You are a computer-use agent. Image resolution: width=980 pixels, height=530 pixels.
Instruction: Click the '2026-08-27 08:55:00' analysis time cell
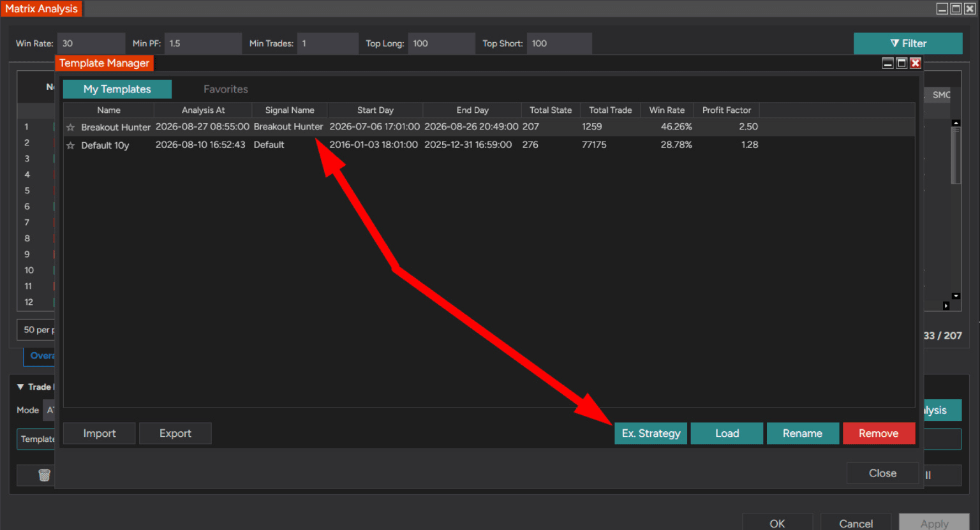(202, 127)
